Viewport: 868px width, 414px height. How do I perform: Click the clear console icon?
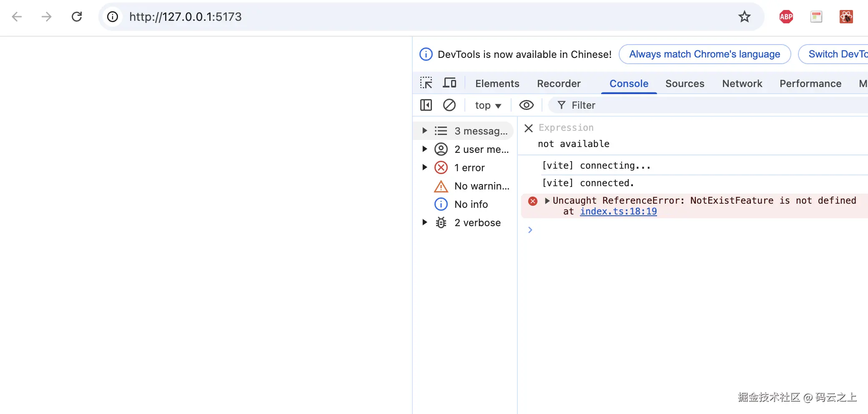[x=449, y=105]
